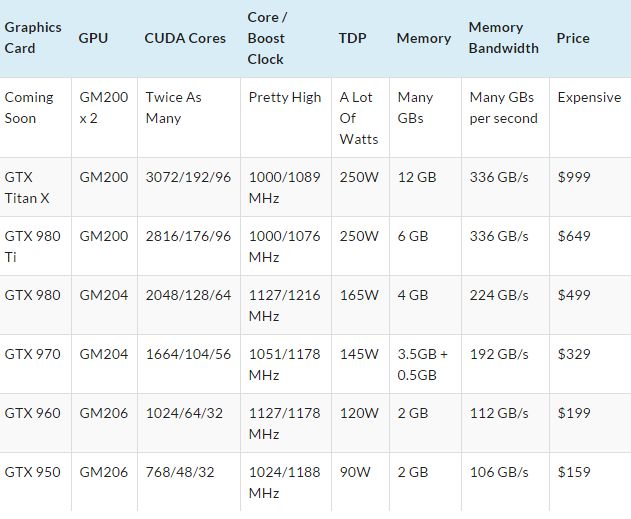Select the GTX 980 Ti cell
This screenshot has width=631, height=519.
(x=33, y=246)
